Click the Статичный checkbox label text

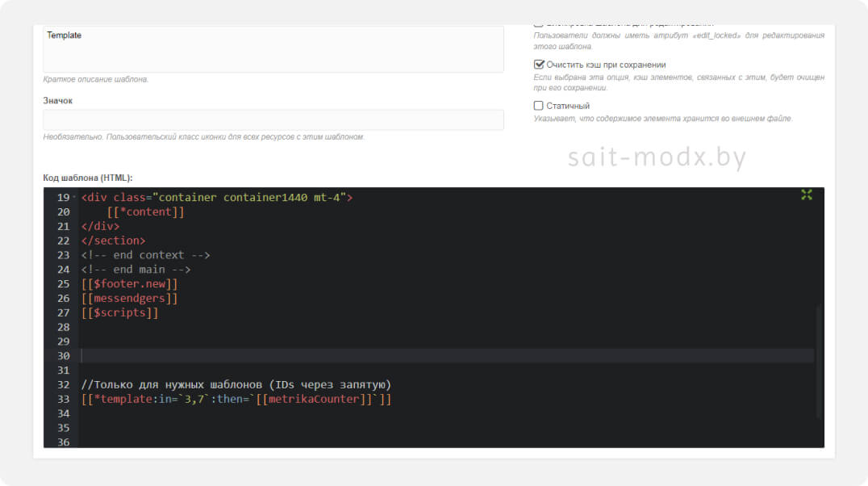[x=568, y=106]
